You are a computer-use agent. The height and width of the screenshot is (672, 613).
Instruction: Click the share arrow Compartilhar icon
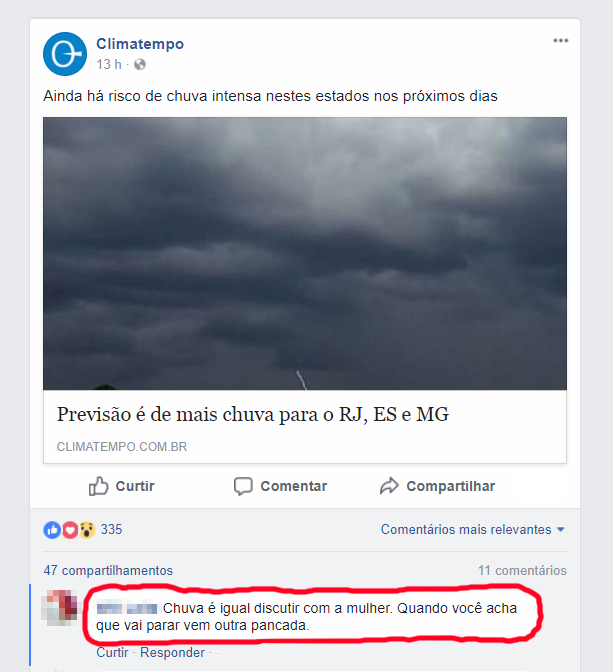click(389, 486)
